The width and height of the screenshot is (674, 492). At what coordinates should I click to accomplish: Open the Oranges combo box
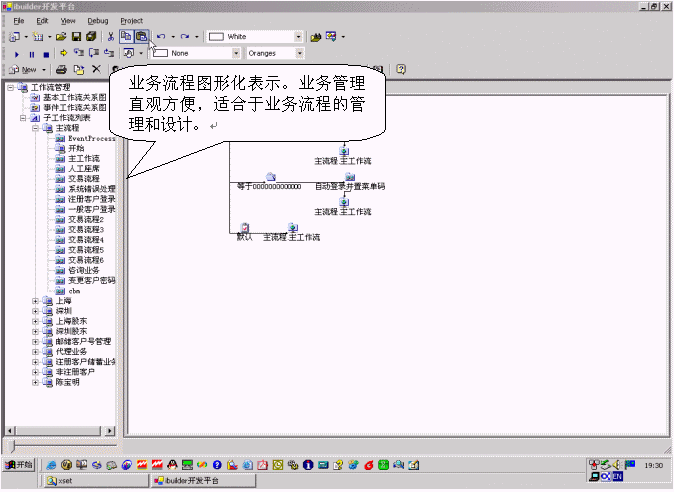click(x=295, y=53)
